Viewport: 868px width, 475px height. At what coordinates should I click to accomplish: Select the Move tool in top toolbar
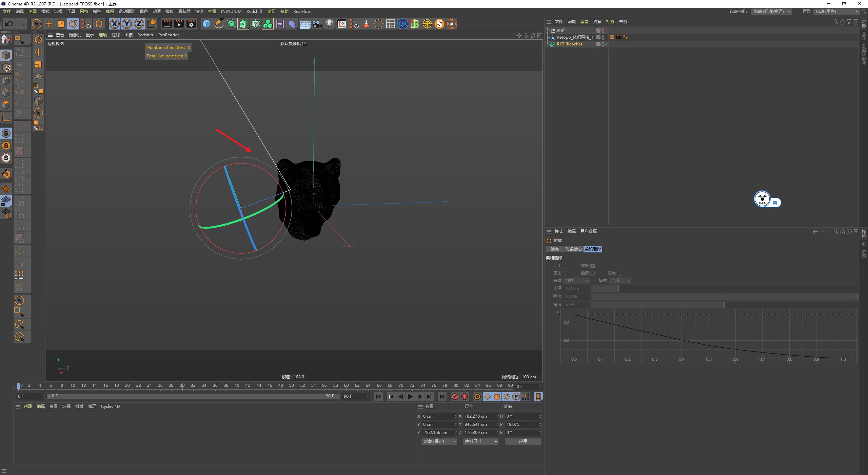pyautogui.click(x=49, y=24)
